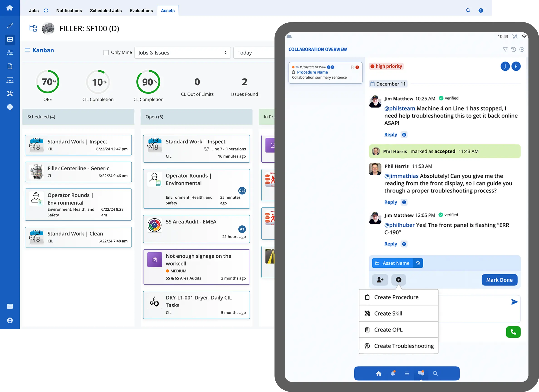Screen dimensions: 539x392
Task: Open the team training icon in sidebar
Action: tap(10, 80)
